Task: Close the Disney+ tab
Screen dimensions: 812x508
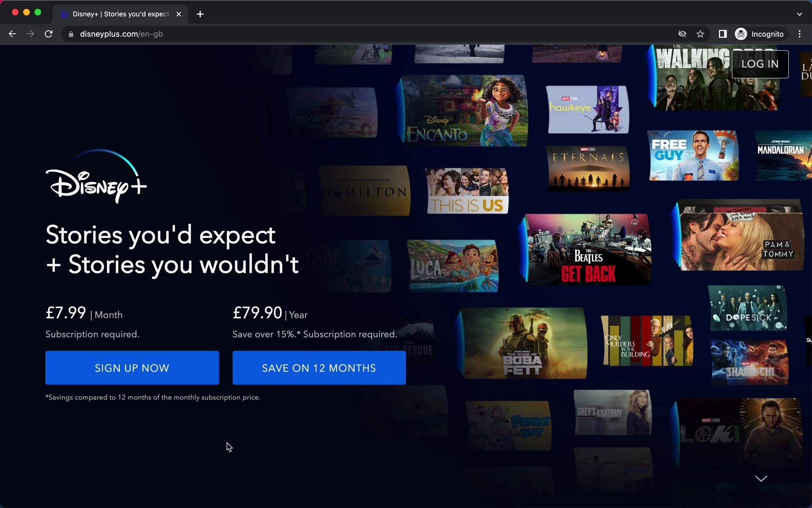Action: tap(179, 14)
